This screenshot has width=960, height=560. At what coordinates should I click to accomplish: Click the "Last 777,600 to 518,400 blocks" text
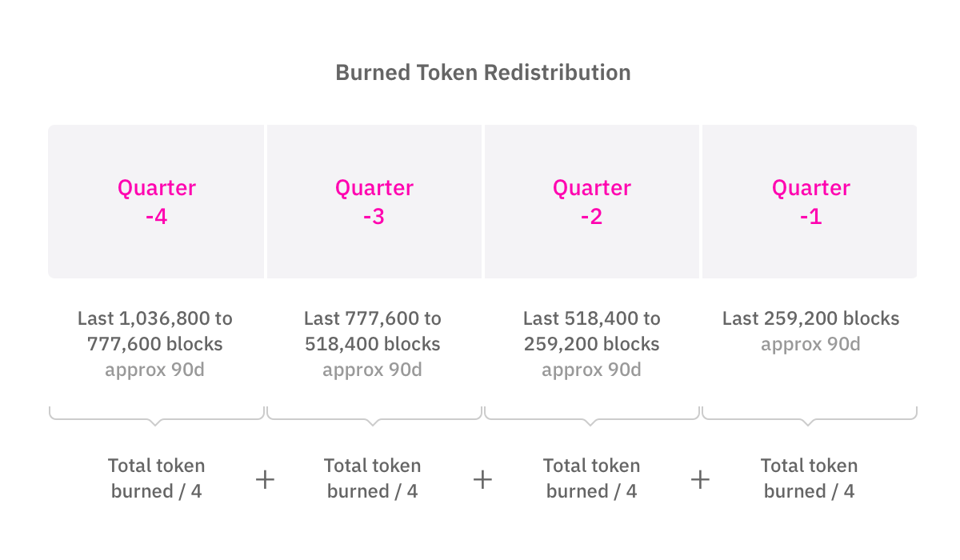tap(373, 331)
